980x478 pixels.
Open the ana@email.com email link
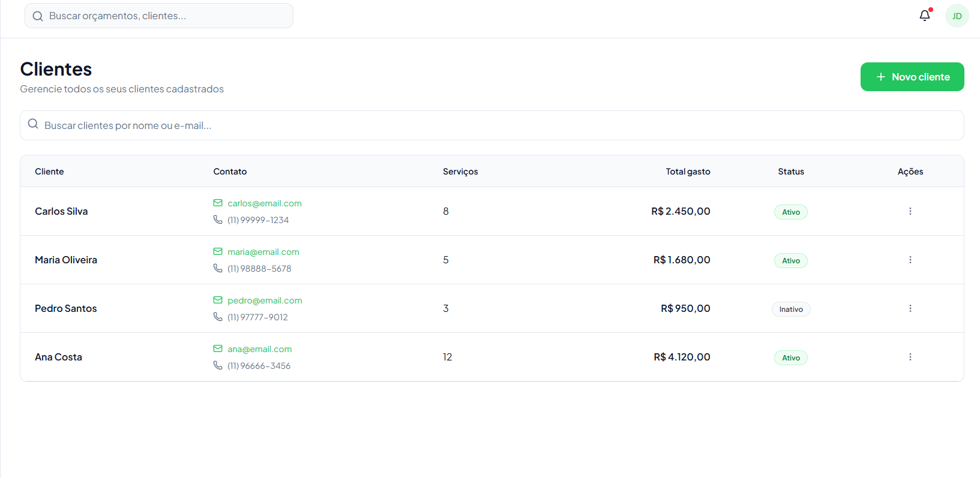pyautogui.click(x=260, y=349)
